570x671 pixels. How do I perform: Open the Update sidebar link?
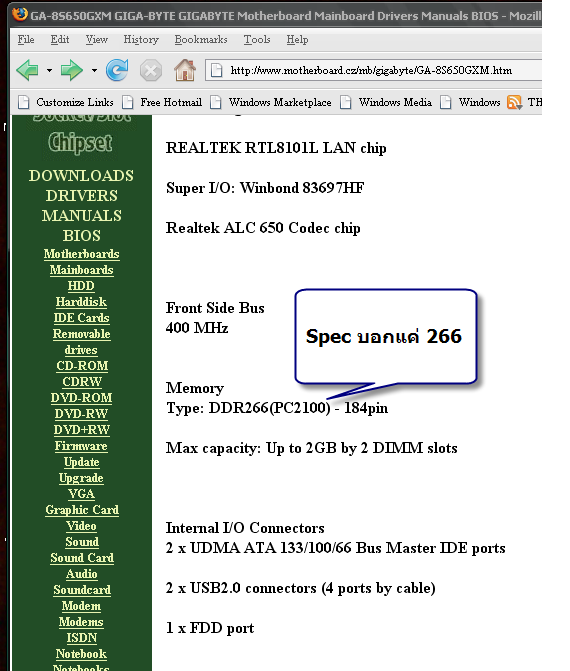tap(81, 462)
